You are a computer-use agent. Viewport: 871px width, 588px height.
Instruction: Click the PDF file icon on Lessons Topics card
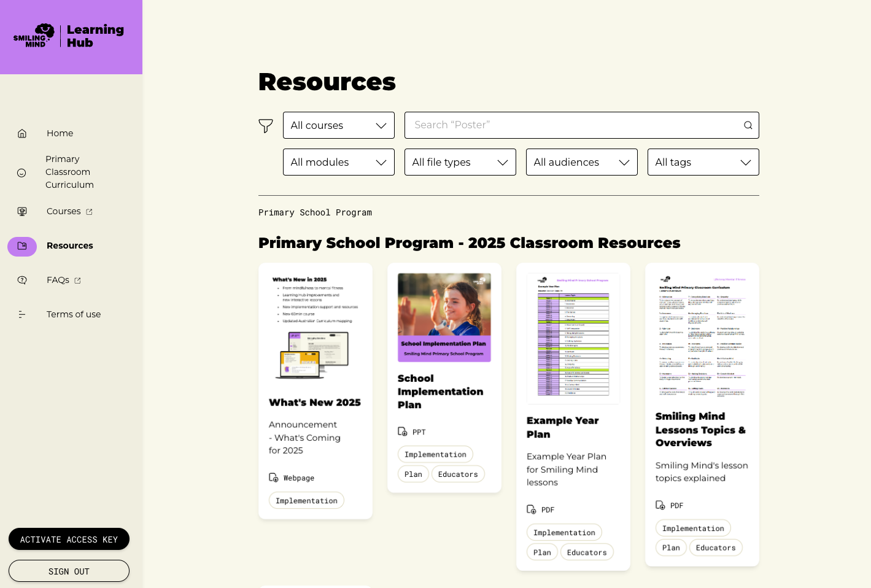point(660,505)
